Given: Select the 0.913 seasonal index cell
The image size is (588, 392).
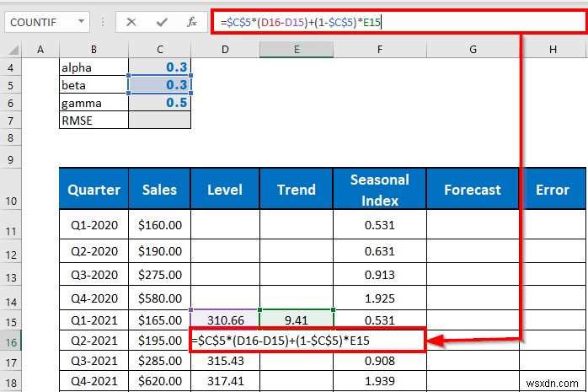Looking at the screenshot, I should (x=379, y=274).
